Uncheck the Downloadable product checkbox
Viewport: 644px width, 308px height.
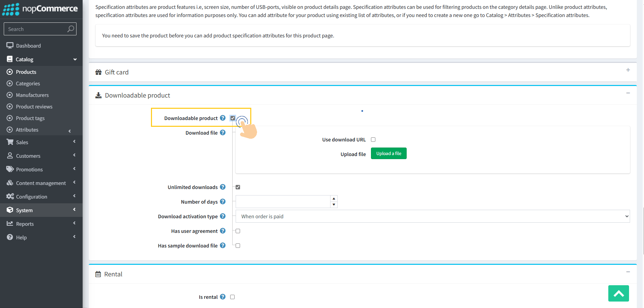tap(233, 118)
